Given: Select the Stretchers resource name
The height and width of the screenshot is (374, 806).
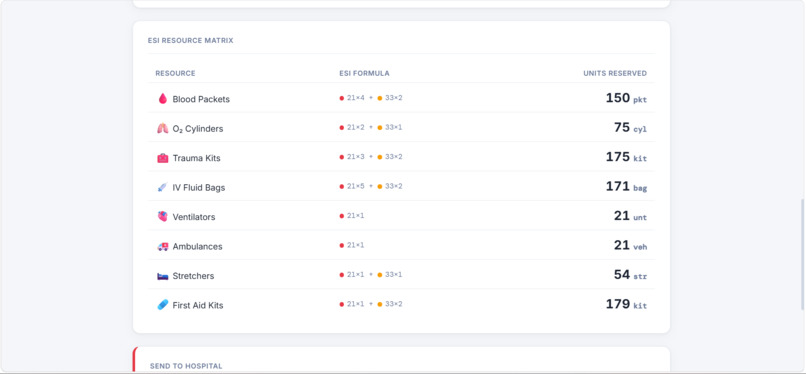Looking at the screenshot, I should pyautogui.click(x=193, y=276).
